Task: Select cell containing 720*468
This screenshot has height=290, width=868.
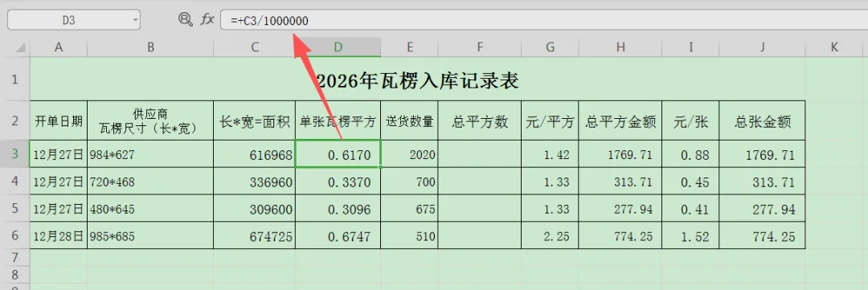Action: pos(150,181)
